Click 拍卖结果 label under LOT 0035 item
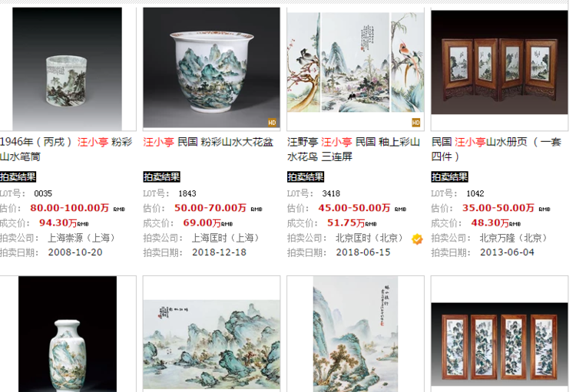Screen dimensions: 576x392 (x=18, y=177)
